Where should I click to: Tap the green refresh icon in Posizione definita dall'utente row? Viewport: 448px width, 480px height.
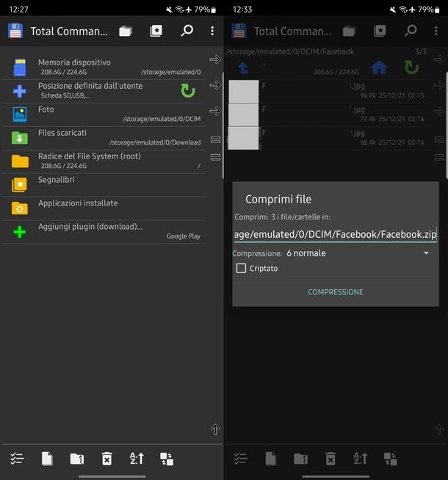click(x=188, y=90)
